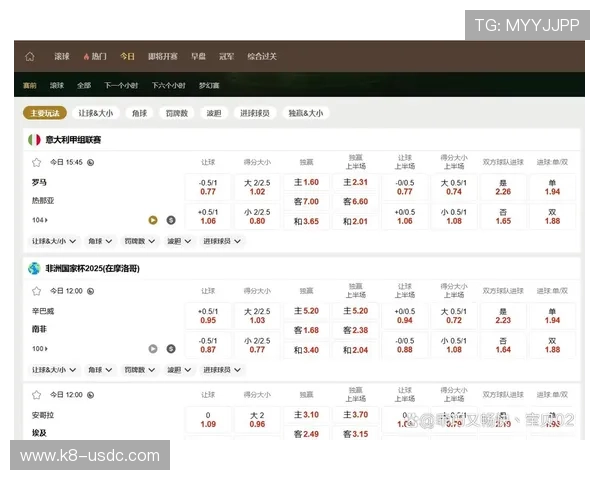Play live stream for 辛巴威 vs 南非 match
The image size is (600, 480).
153,349
